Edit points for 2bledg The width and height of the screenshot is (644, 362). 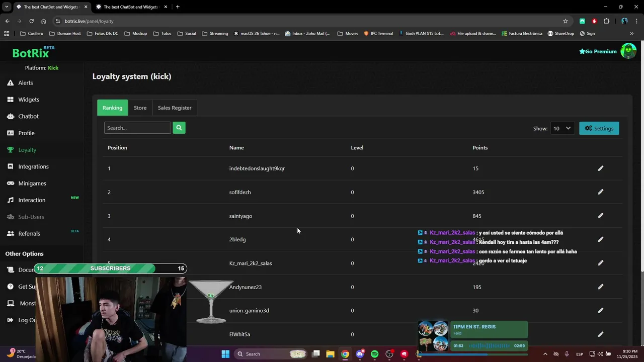[600, 239]
